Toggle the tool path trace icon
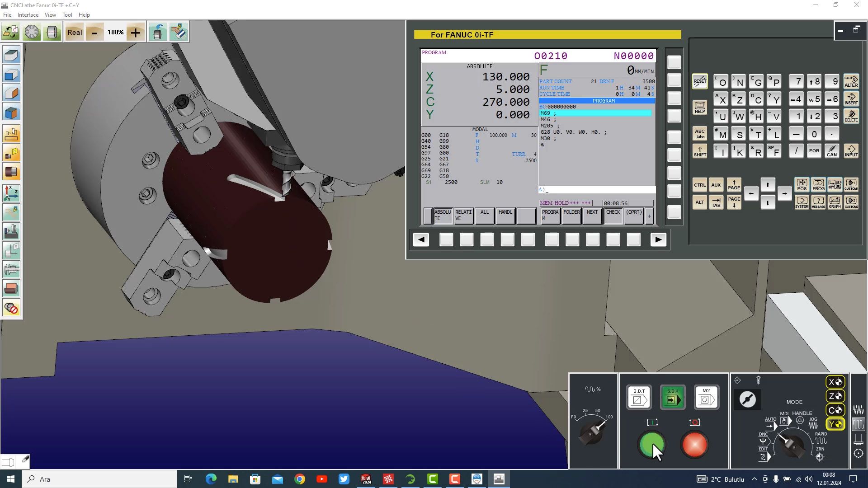 pyautogui.click(x=11, y=212)
